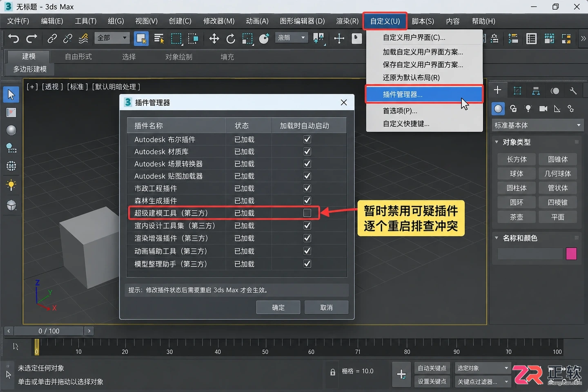Screen dimensions: 588x392
Task: Open the Utilities wrench tab icon
Action: 573,91
